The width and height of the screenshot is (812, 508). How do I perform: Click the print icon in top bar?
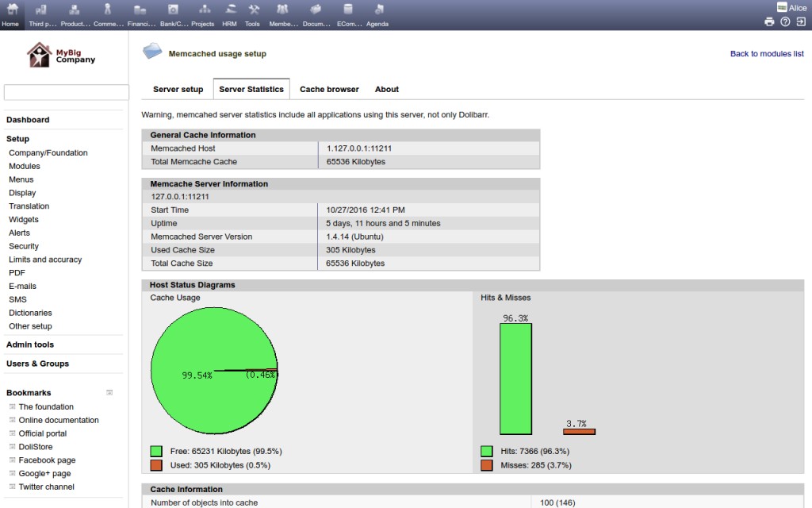coord(768,21)
